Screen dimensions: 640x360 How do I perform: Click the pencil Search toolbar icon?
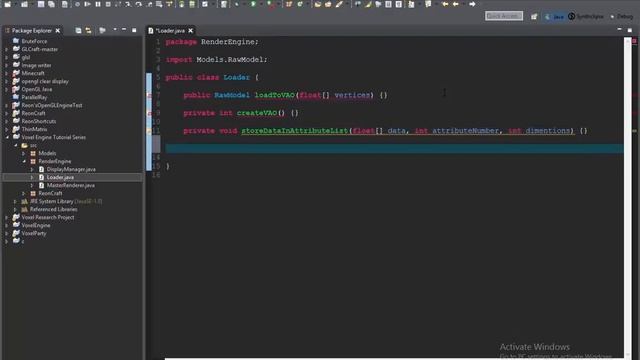339,4
